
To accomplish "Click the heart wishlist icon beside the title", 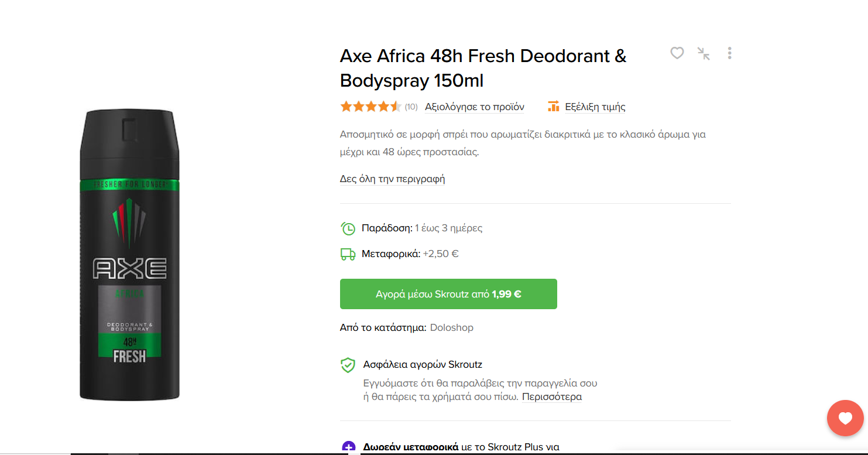I will pos(677,53).
